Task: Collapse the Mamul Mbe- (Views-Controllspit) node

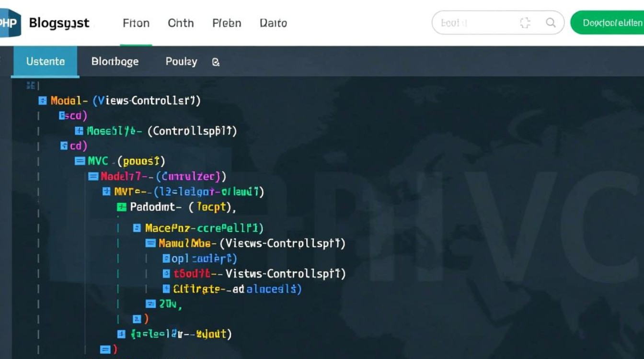Action: 150,243
